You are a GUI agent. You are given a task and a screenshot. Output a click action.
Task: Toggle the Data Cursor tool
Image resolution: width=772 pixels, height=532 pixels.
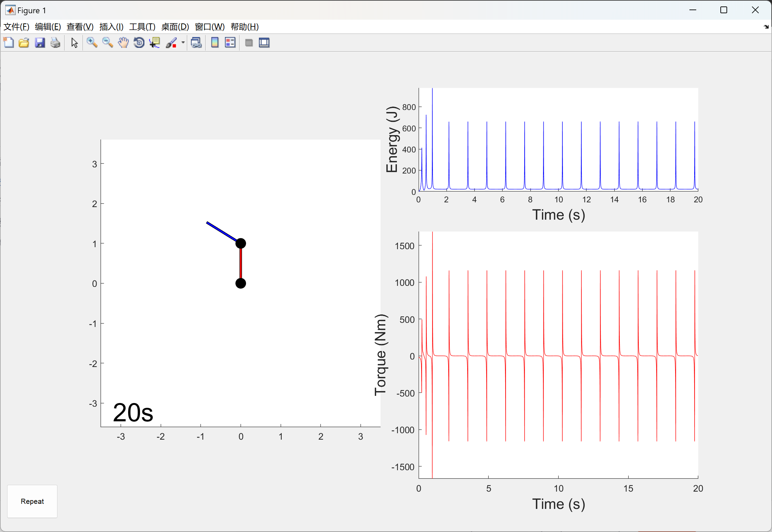[155, 43]
